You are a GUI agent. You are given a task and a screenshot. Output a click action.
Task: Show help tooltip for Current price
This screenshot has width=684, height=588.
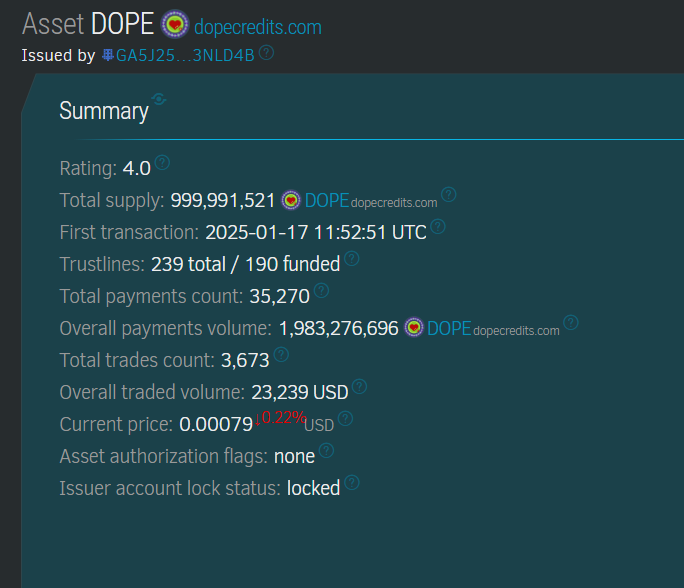tap(345, 418)
